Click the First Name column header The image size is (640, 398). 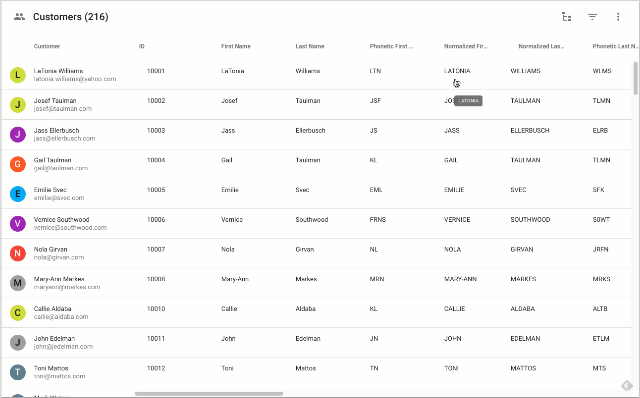coord(236,46)
